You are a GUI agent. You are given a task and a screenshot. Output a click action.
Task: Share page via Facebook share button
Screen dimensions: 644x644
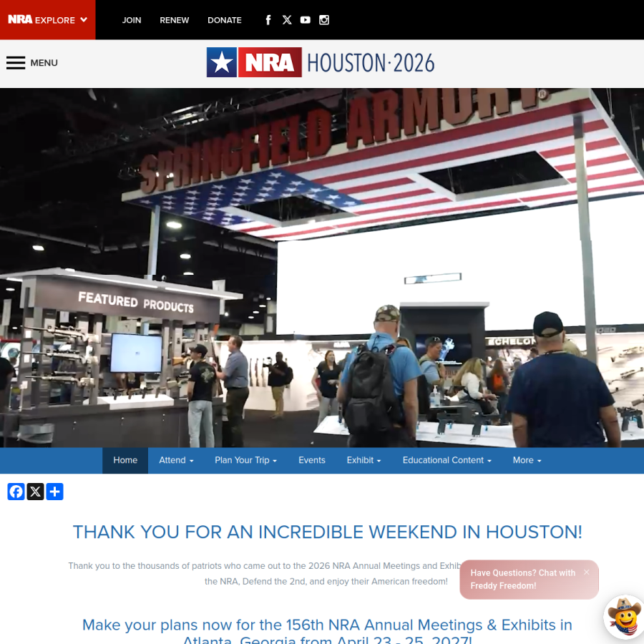(x=16, y=492)
